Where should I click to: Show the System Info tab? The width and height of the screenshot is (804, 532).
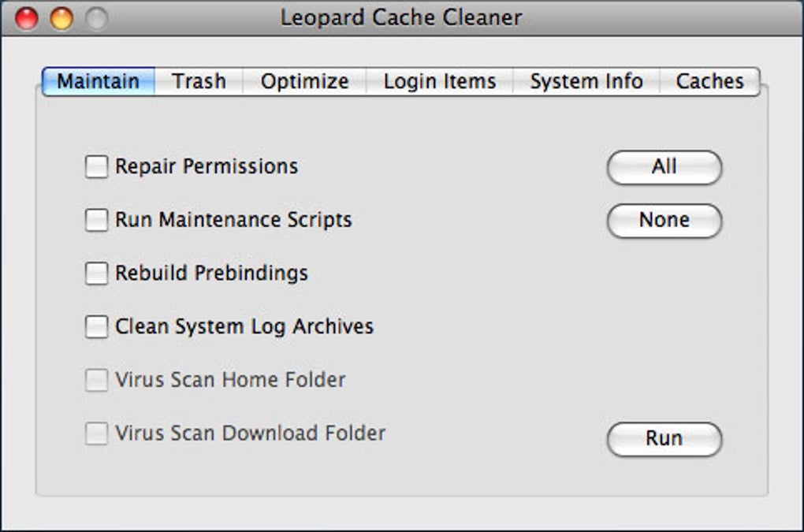click(586, 82)
